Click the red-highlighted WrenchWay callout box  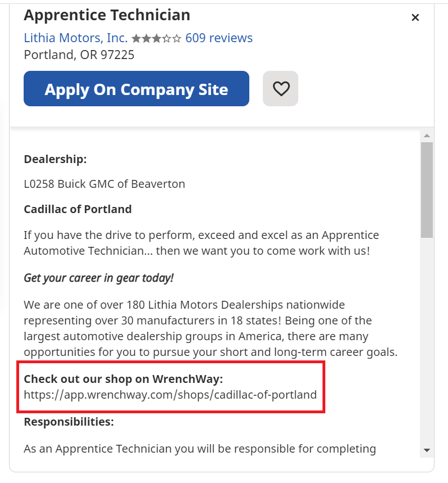(171, 386)
